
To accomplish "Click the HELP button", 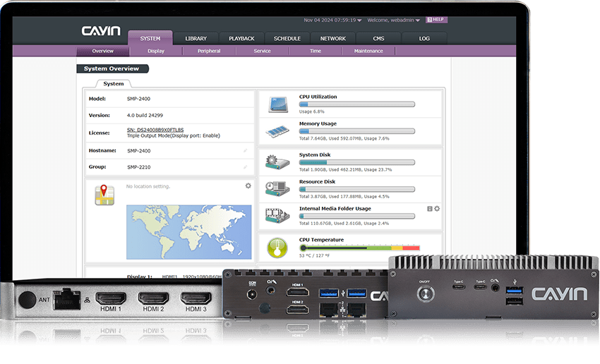I will (437, 20).
